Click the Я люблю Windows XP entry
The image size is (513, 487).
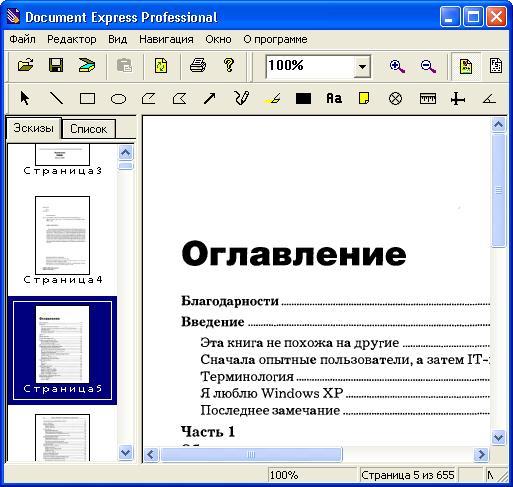(272, 393)
